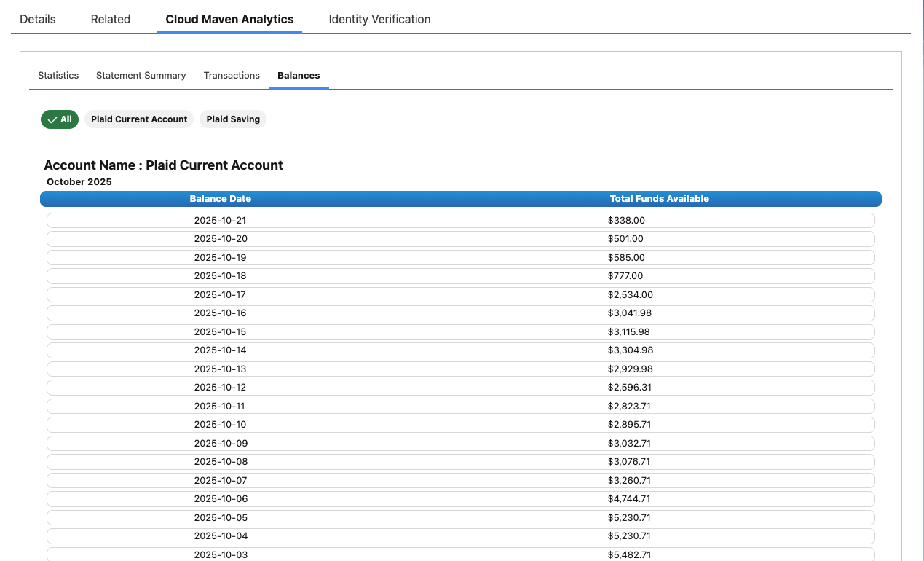This screenshot has width=924, height=561.
Task: Filter balances by Plaid Saving pill
Action: pos(233,119)
